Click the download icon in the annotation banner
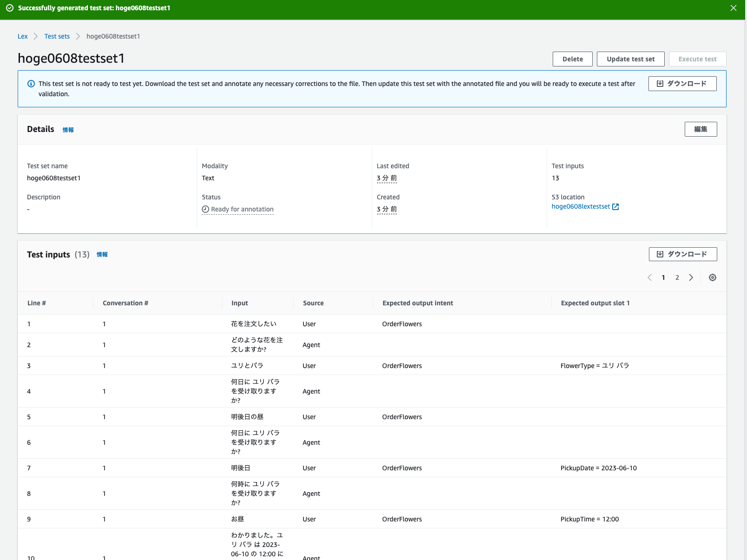Viewport: 747px width, 560px height. click(x=660, y=84)
